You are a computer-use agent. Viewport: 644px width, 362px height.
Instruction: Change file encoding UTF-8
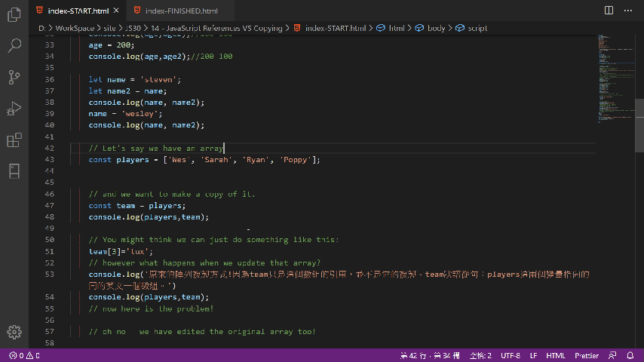pyautogui.click(x=510, y=355)
